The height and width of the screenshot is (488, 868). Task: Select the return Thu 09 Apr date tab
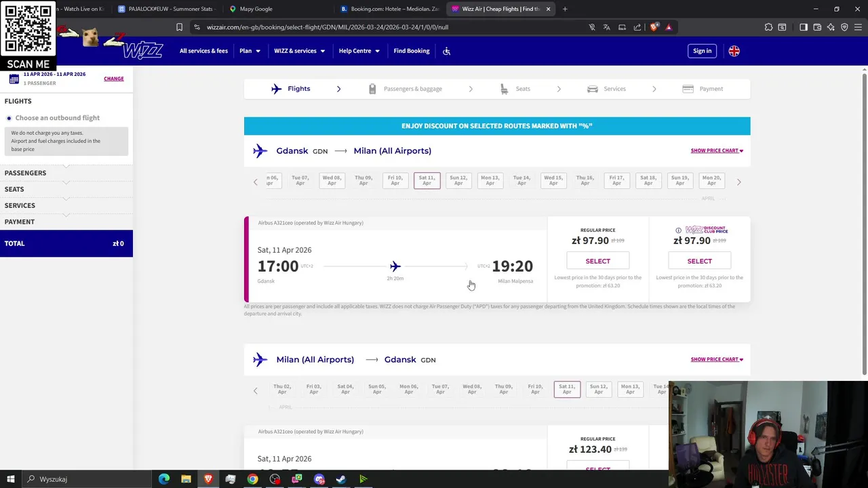[x=503, y=389]
